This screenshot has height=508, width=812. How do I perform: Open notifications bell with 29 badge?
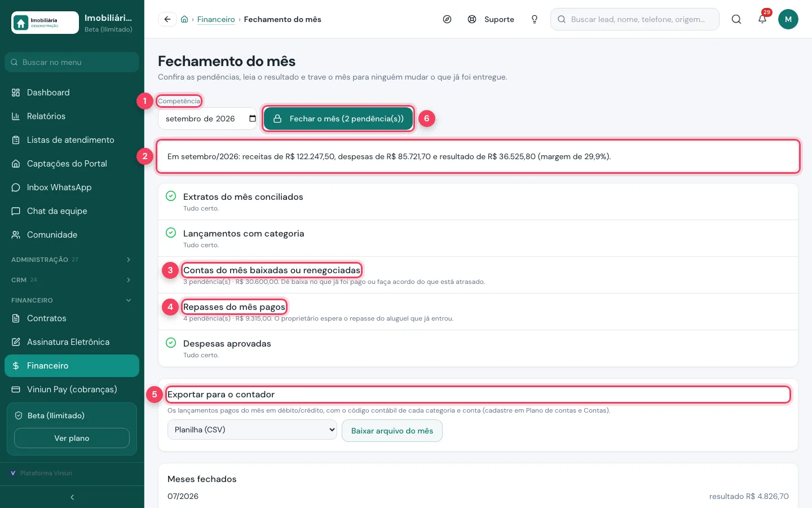pyautogui.click(x=762, y=19)
